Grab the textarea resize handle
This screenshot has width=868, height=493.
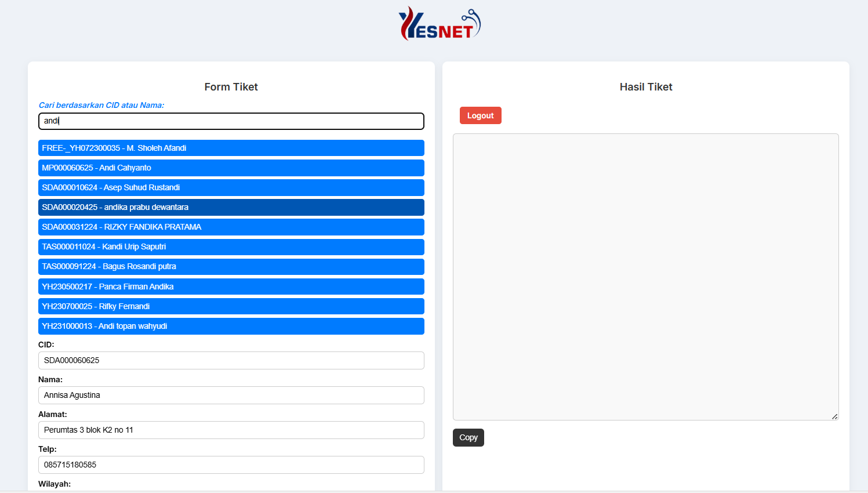coord(834,416)
